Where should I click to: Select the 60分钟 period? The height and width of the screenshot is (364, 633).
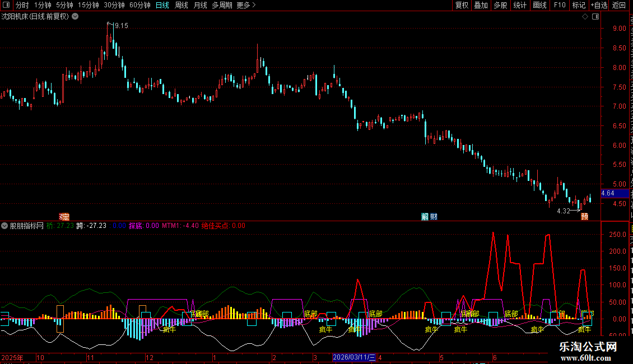tap(140, 5)
